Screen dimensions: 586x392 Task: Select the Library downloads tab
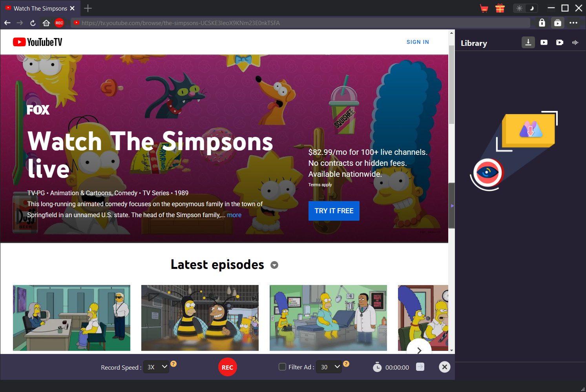(x=528, y=42)
